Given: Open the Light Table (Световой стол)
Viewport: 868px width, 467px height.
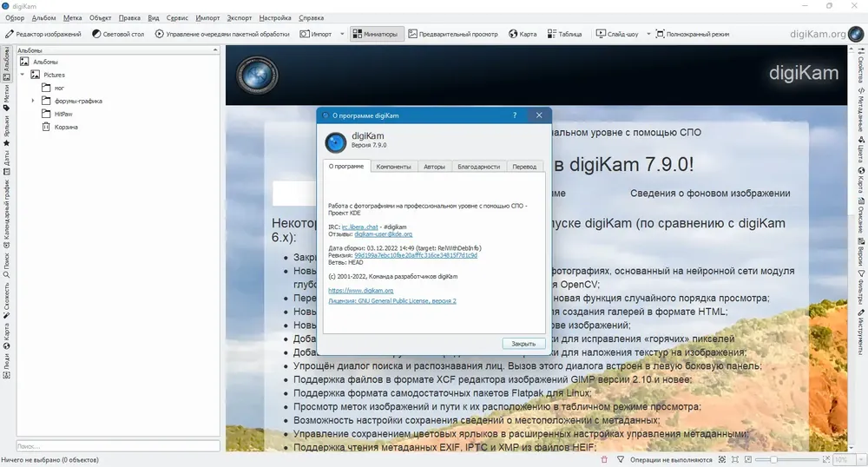Looking at the screenshot, I should point(119,35).
